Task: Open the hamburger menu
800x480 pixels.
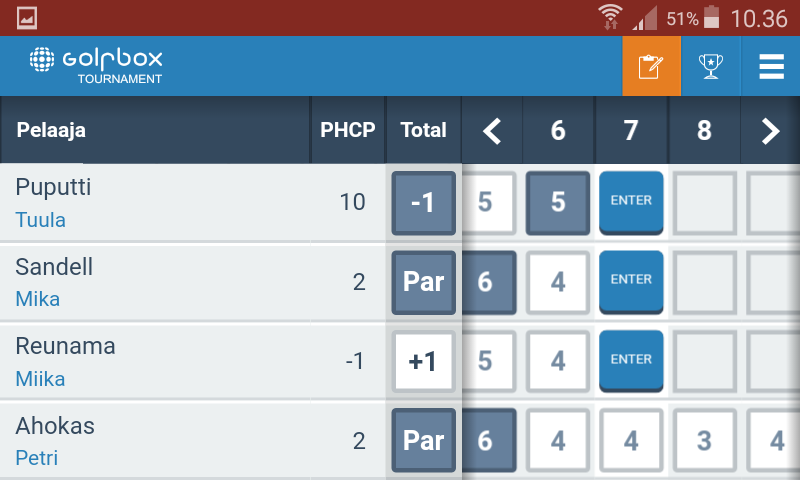Action: pyautogui.click(x=771, y=66)
